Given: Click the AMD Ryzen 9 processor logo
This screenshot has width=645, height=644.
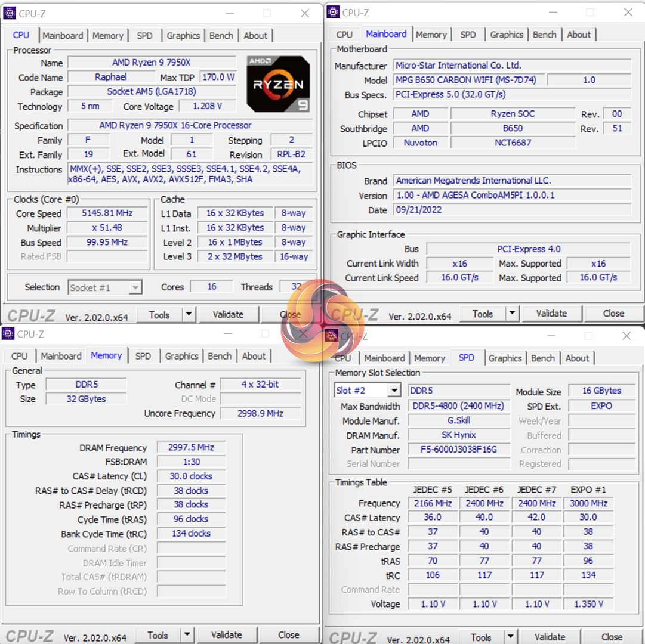Looking at the screenshot, I should (x=278, y=84).
